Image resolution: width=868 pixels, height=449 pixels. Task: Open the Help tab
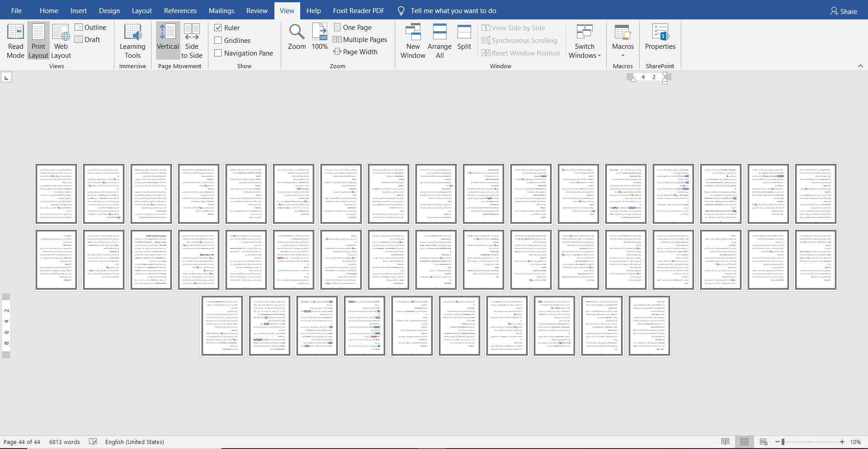pos(313,10)
